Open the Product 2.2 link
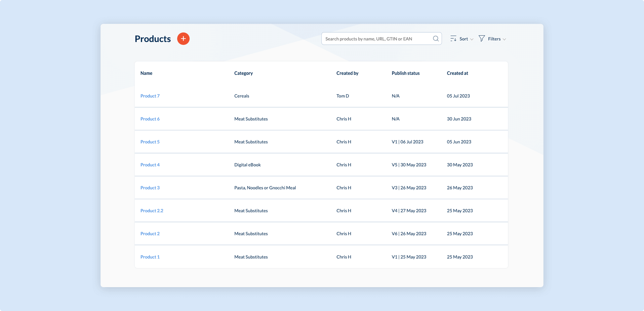Viewport: 644px width, 311px height. point(152,211)
